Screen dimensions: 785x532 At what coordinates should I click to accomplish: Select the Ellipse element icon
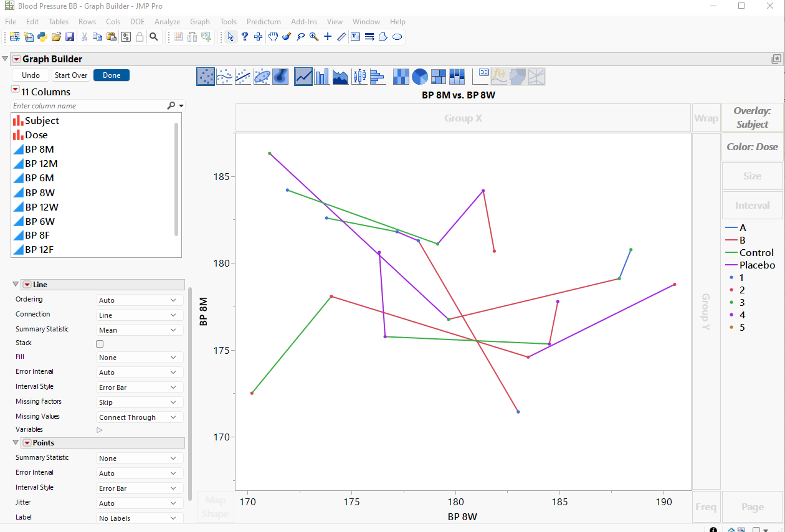262,77
